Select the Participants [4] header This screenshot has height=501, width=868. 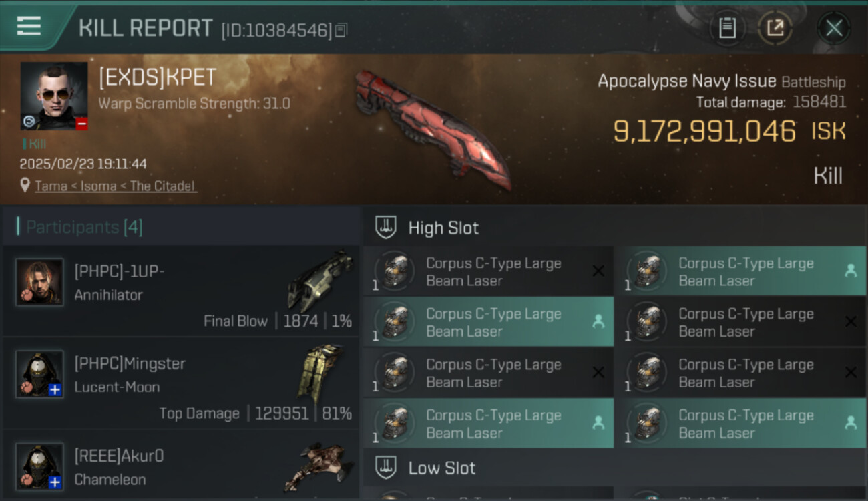pos(84,227)
